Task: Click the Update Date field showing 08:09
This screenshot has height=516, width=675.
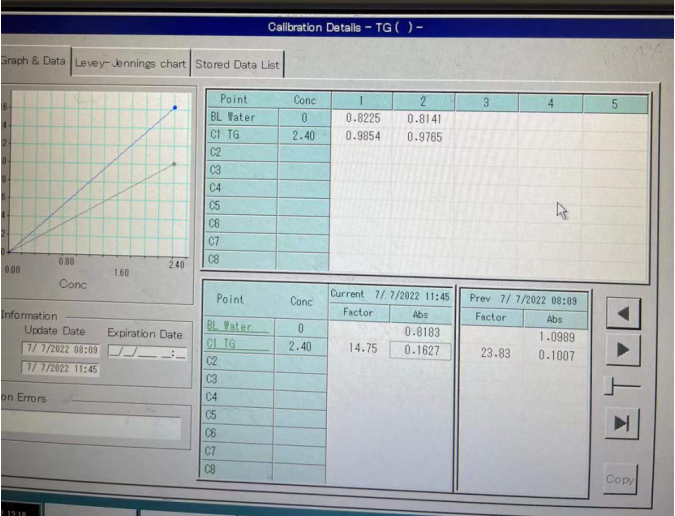Action: 59,349
